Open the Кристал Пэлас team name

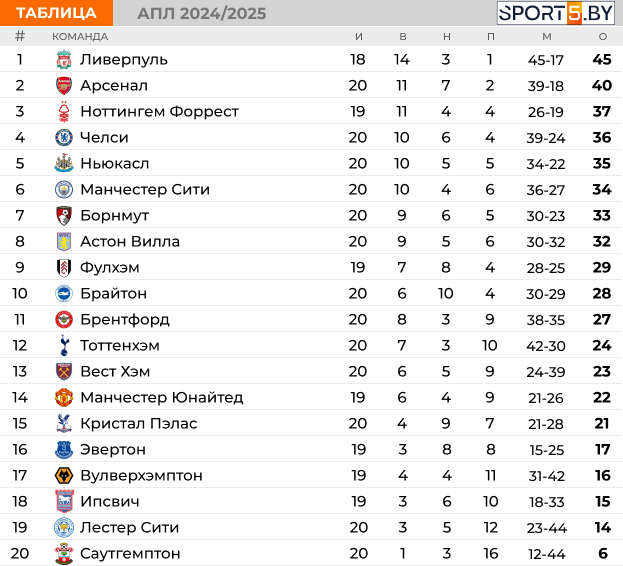point(139,423)
